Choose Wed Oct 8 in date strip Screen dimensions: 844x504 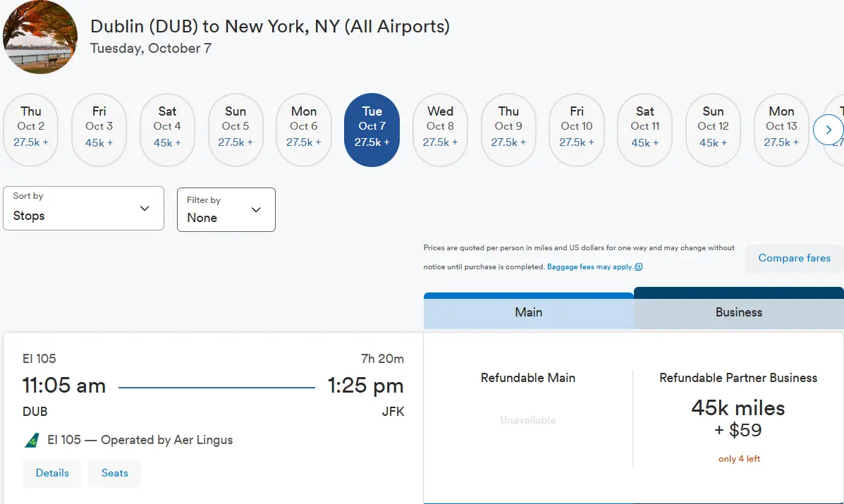click(440, 130)
